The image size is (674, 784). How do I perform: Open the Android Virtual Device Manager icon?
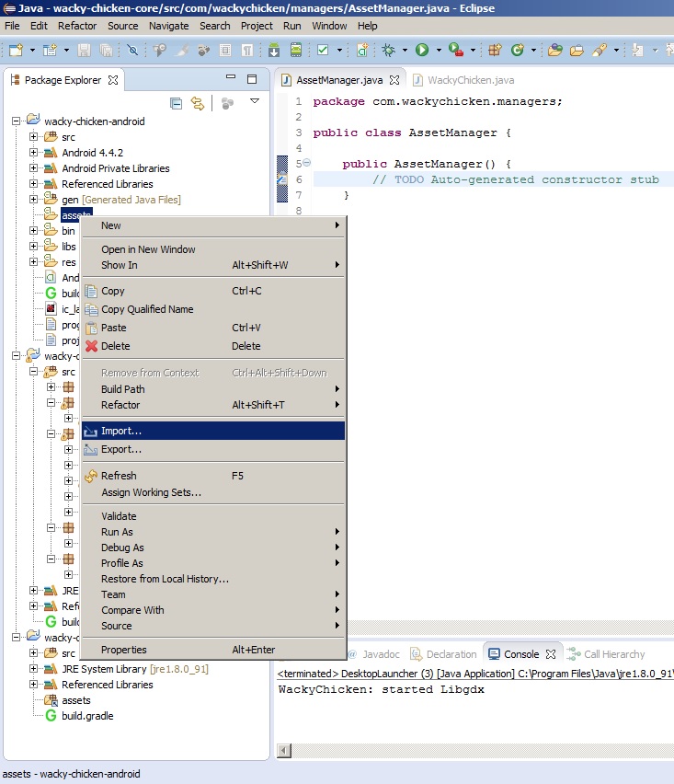[296, 50]
